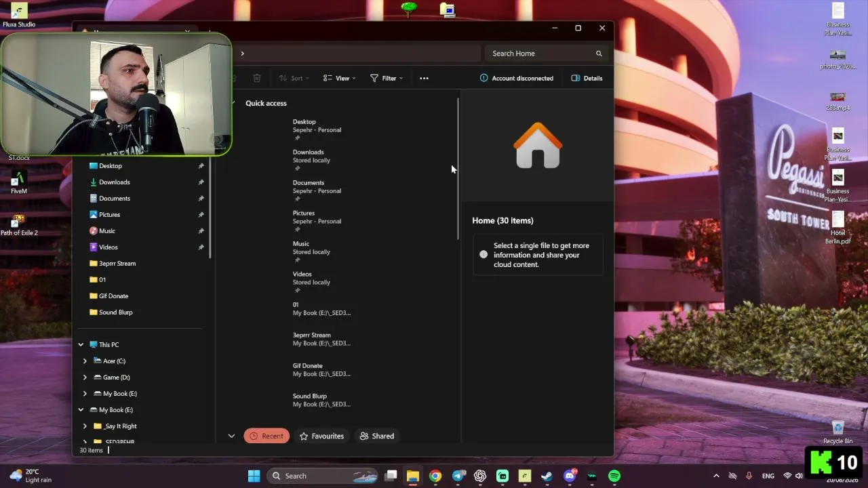
Task: Select Gif Donate folder in sidebar
Action: click(108, 296)
